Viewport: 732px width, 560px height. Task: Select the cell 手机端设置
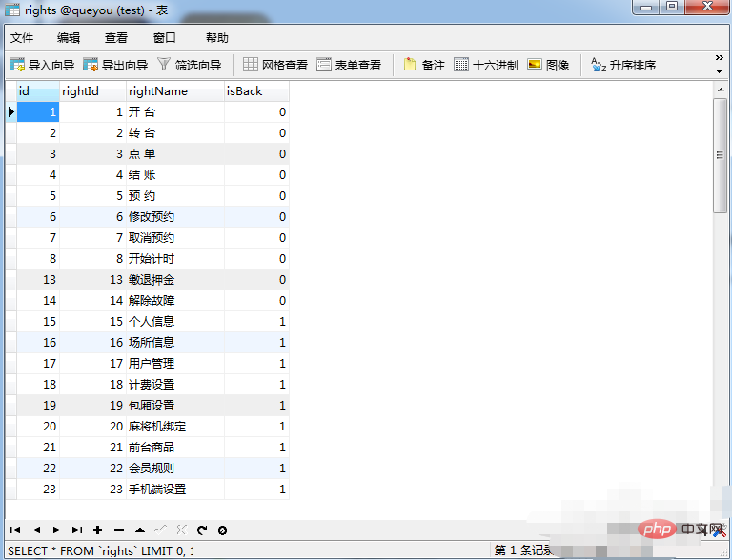175,490
